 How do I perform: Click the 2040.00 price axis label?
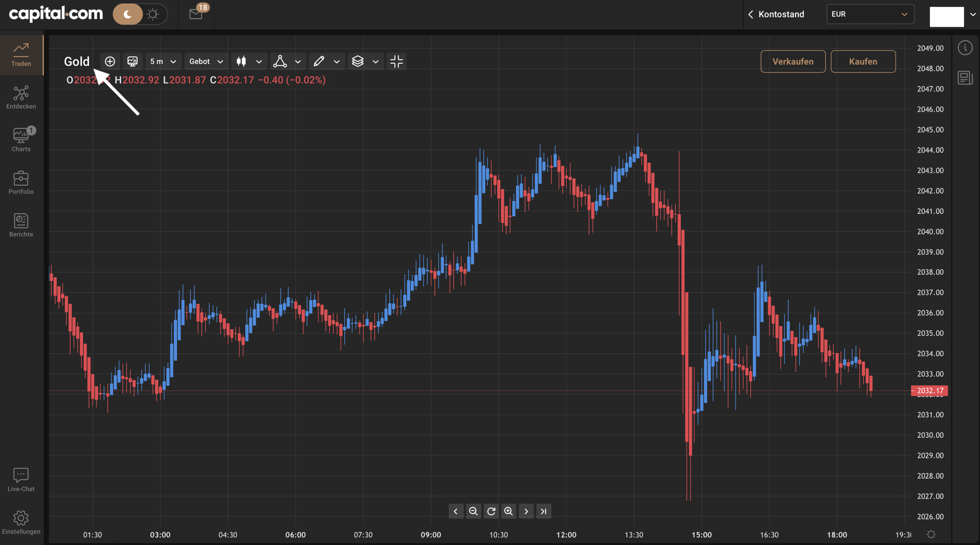[x=930, y=231]
